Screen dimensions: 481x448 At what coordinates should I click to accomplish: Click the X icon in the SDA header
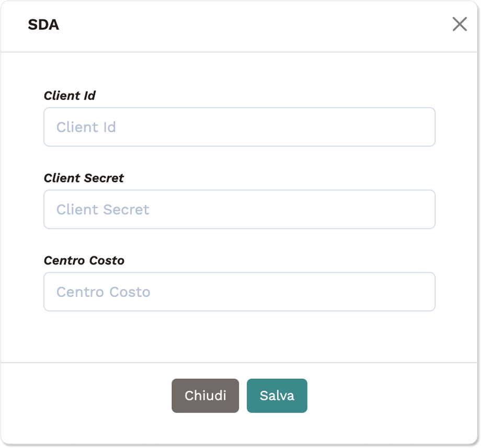tap(460, 24)
